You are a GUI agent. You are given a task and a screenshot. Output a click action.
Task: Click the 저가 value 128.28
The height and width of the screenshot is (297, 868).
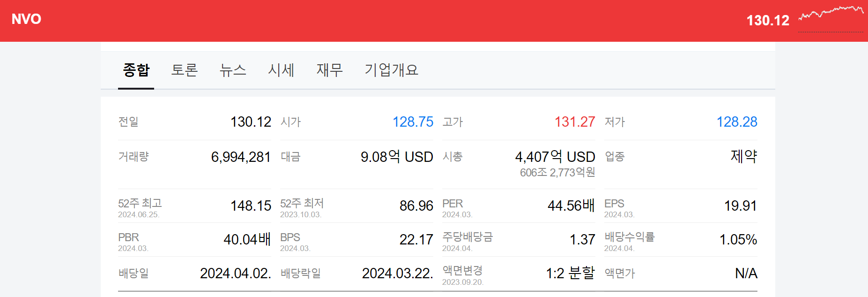click(737, 122)
